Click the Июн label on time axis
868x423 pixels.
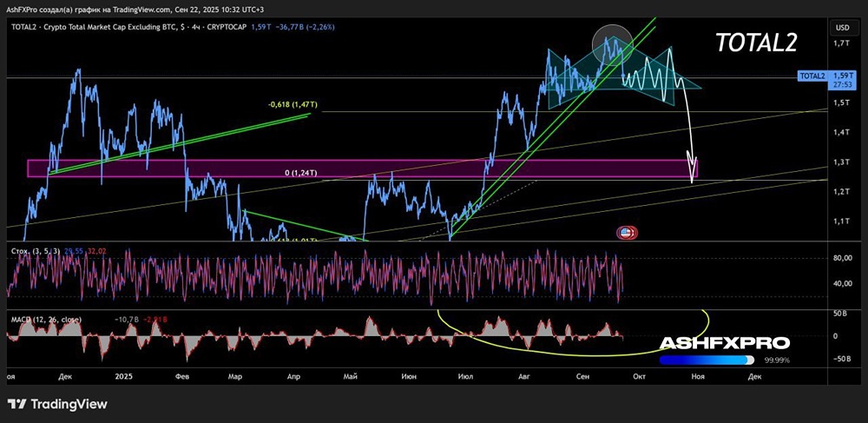point(409,376)
